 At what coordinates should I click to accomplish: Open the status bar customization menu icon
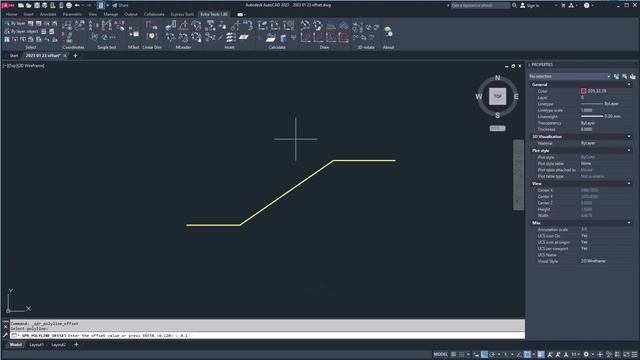pyautogui.click(x=634, y=354)
